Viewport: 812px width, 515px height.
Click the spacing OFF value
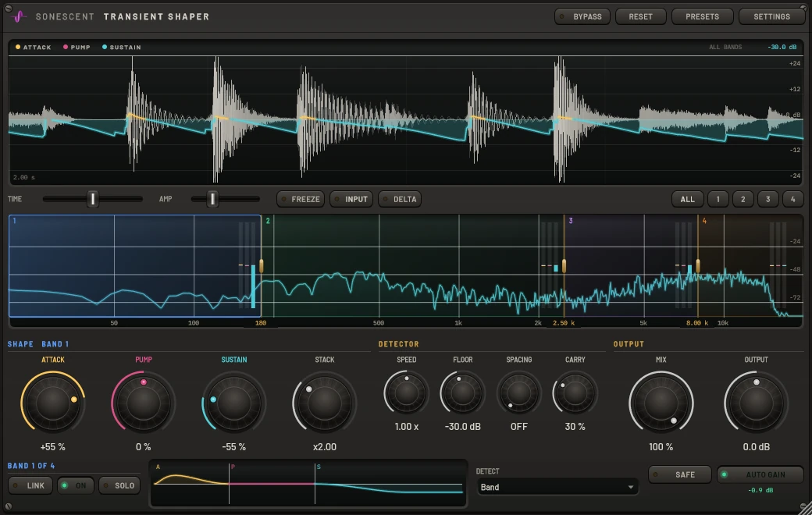pos(519,427)
